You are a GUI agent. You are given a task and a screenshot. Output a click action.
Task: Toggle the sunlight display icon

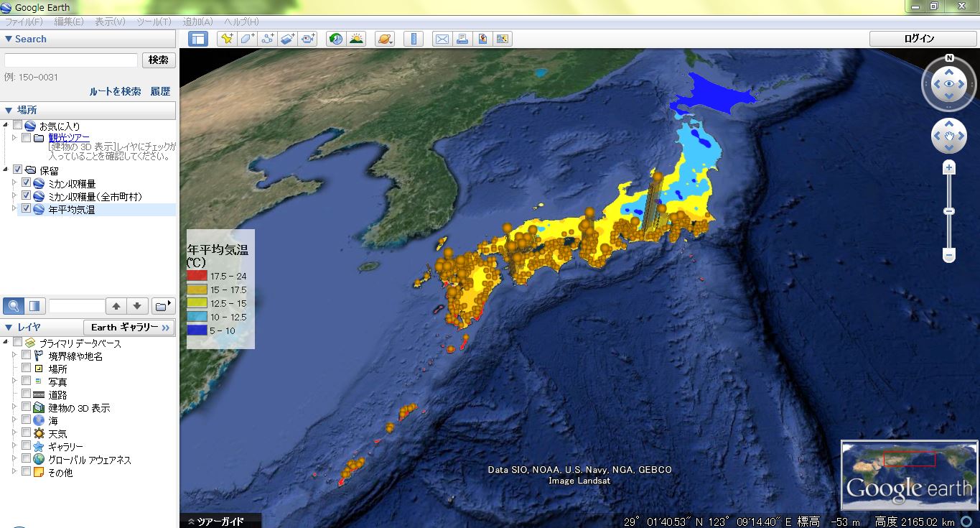[x=356, y=39]
